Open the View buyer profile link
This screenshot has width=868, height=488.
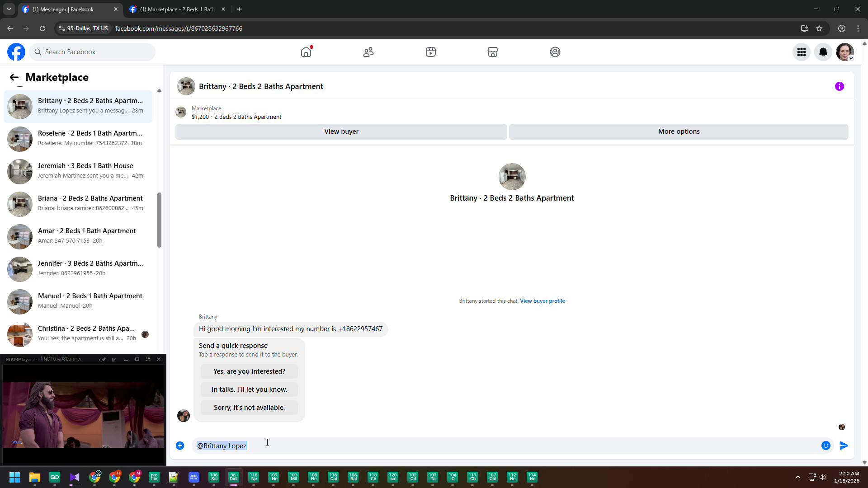coord(542,301)
